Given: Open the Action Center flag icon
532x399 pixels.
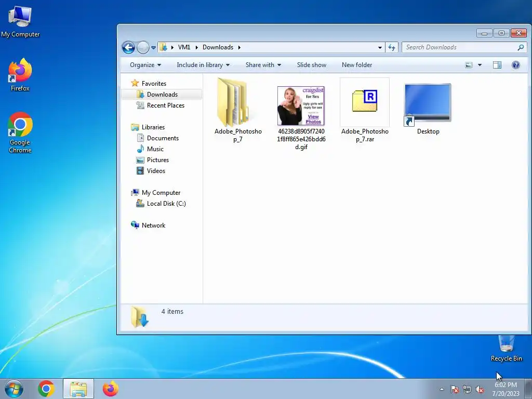Looking at the screenshot, I should tap(454, 390).
